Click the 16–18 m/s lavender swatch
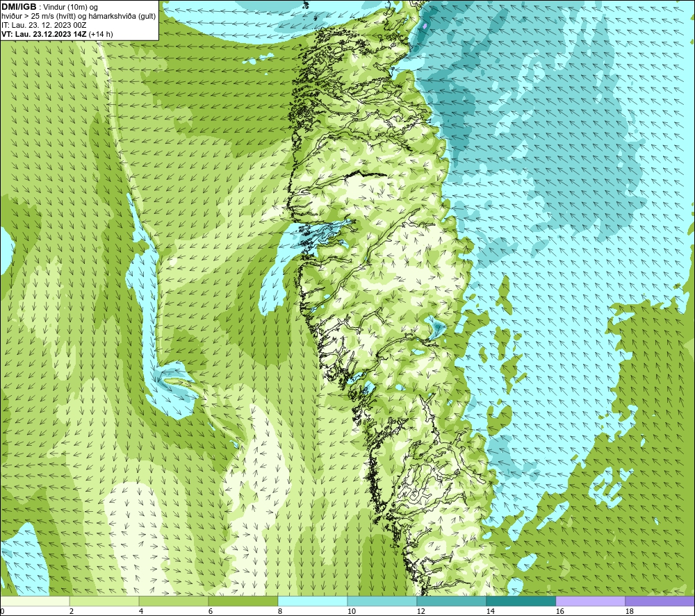Image resolution: width=695 pixels, height=616 pixels. pos(590,601)
